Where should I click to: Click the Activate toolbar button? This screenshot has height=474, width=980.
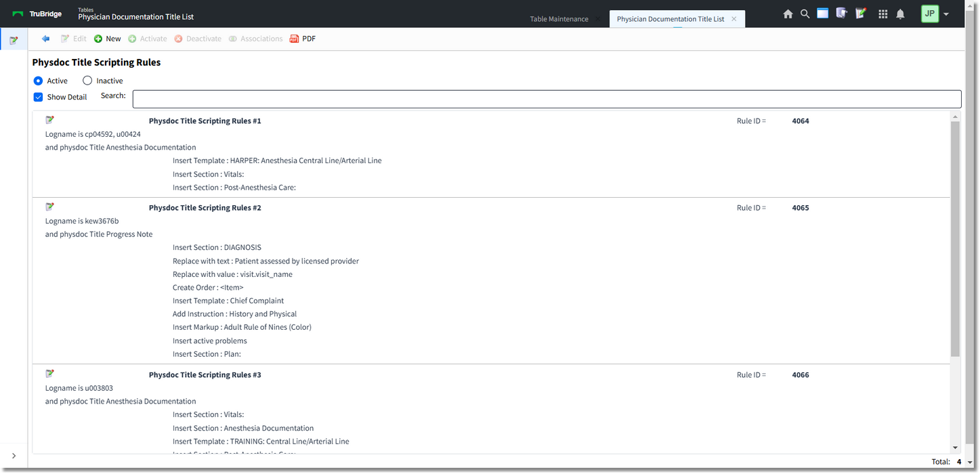pos(148,39)
